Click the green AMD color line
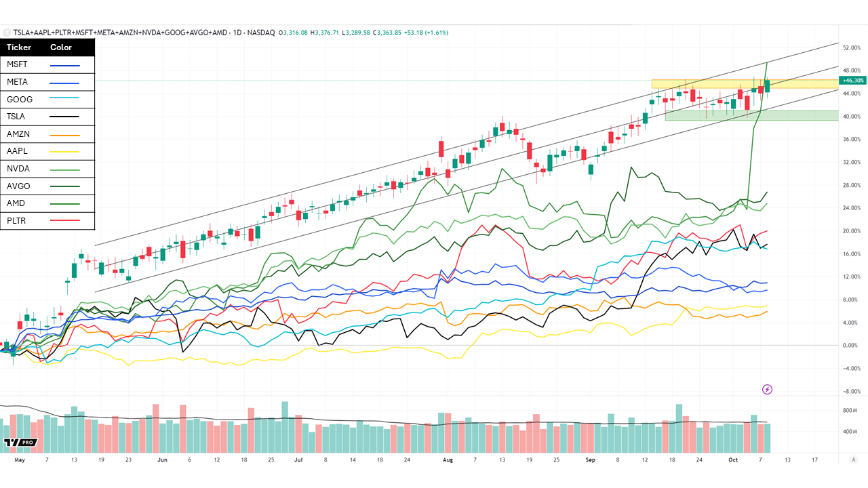This screenshot has height=488, width=868. [65, 204]
